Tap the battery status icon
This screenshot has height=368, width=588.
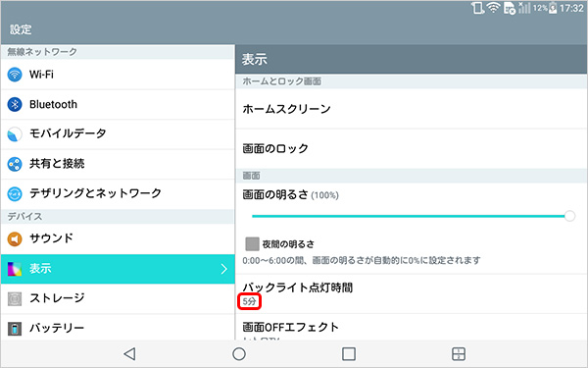553,8
